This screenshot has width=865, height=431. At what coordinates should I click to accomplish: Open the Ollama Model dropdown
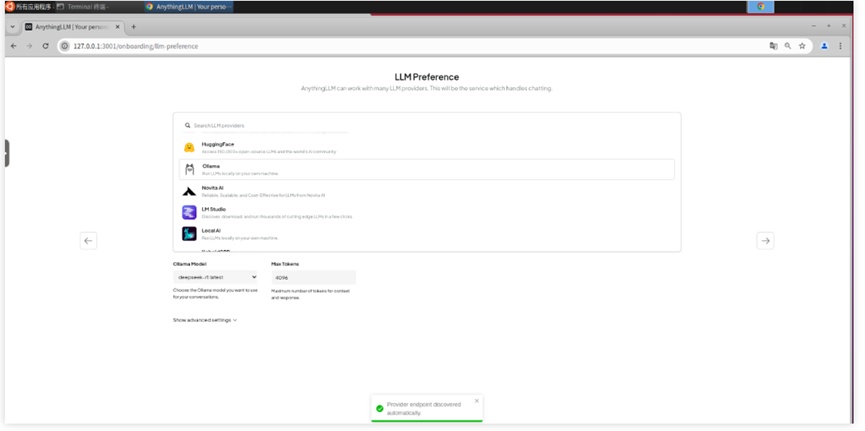215,277
